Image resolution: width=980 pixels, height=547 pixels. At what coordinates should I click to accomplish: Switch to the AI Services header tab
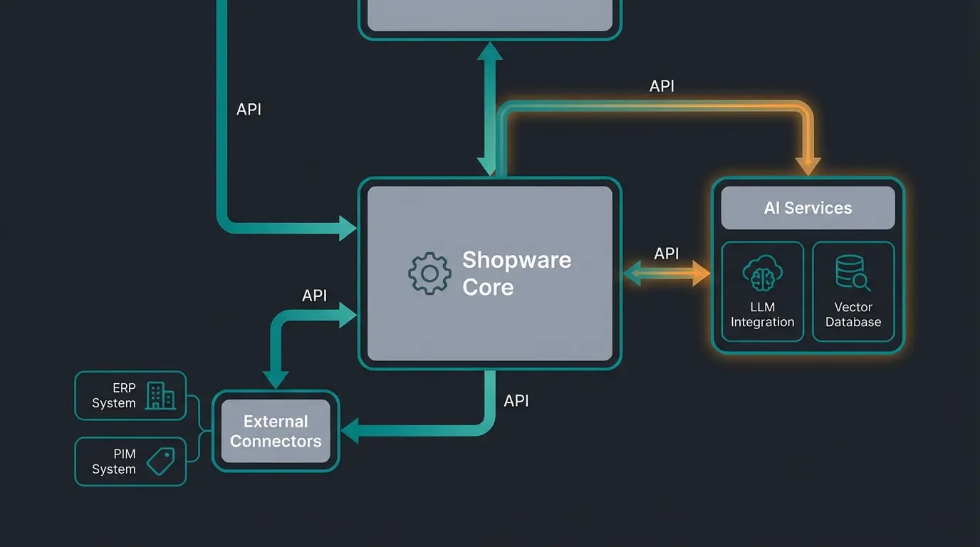(808, 208)
